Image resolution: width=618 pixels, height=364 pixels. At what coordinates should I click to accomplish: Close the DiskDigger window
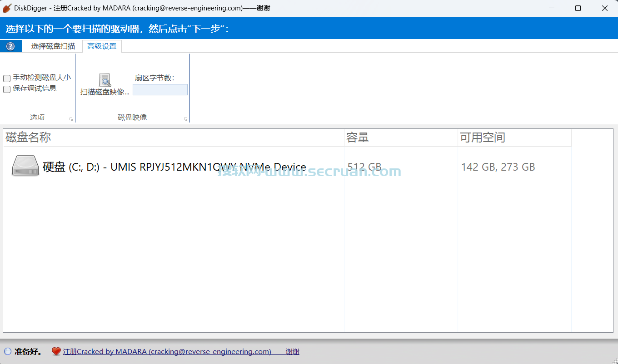(605, 8)
